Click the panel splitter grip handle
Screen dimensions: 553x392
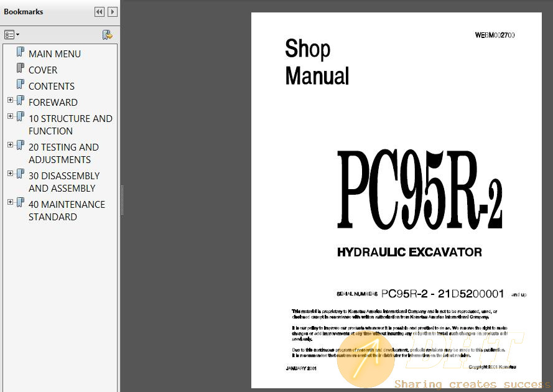click(122, 200)
